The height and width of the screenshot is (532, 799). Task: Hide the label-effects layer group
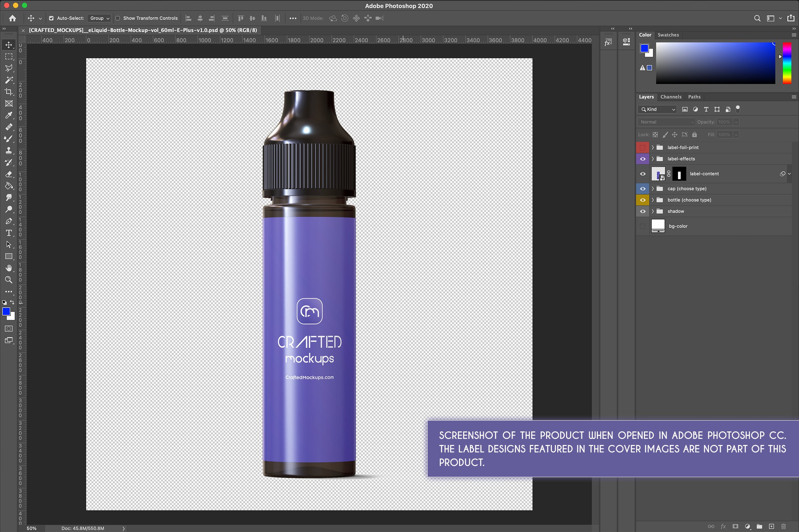pos(643,159)
